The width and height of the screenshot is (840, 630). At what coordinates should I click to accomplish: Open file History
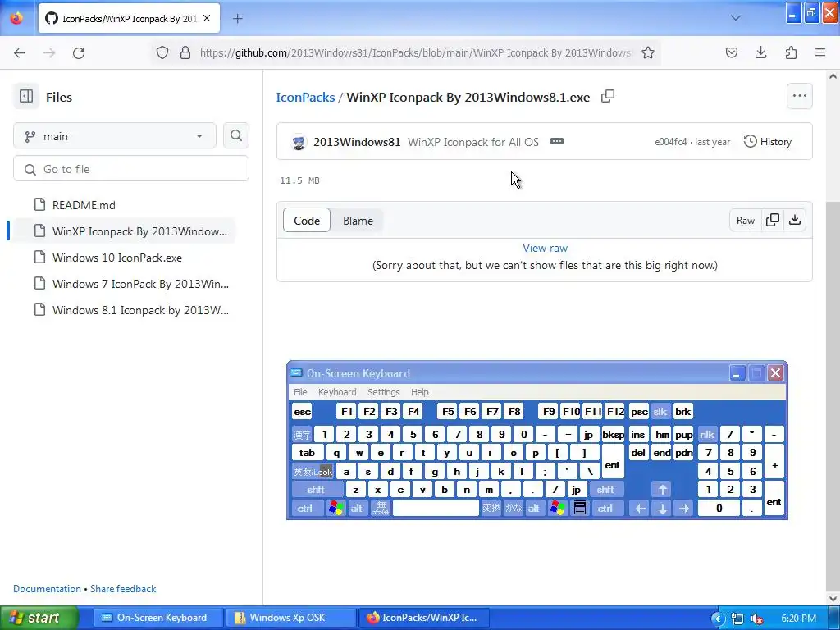(768, 141)
